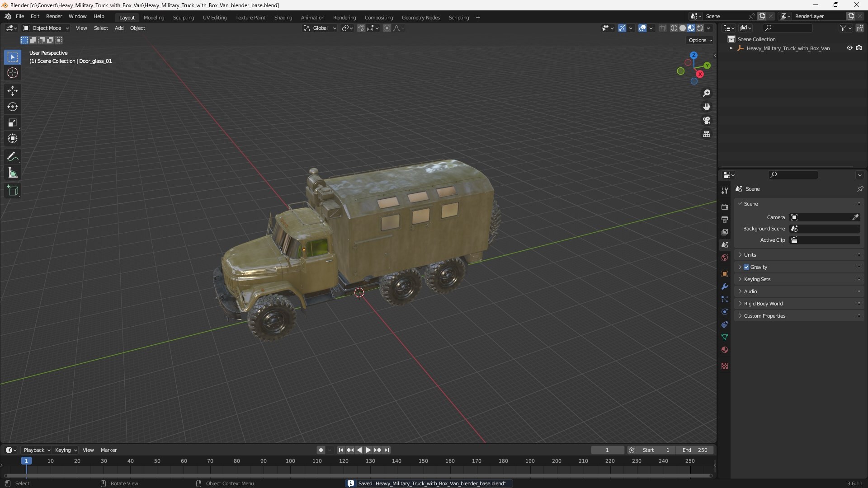Expand Heavy_Military_Truck_with_Box_Van collection tree
This screenshot has height=488, width=868.
tap(731, 48)
